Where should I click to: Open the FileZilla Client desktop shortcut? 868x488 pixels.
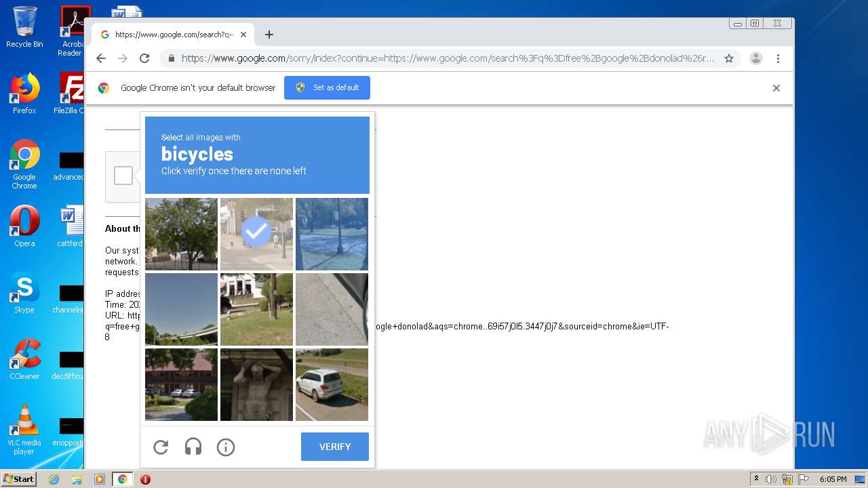click(x=71, y=94)
